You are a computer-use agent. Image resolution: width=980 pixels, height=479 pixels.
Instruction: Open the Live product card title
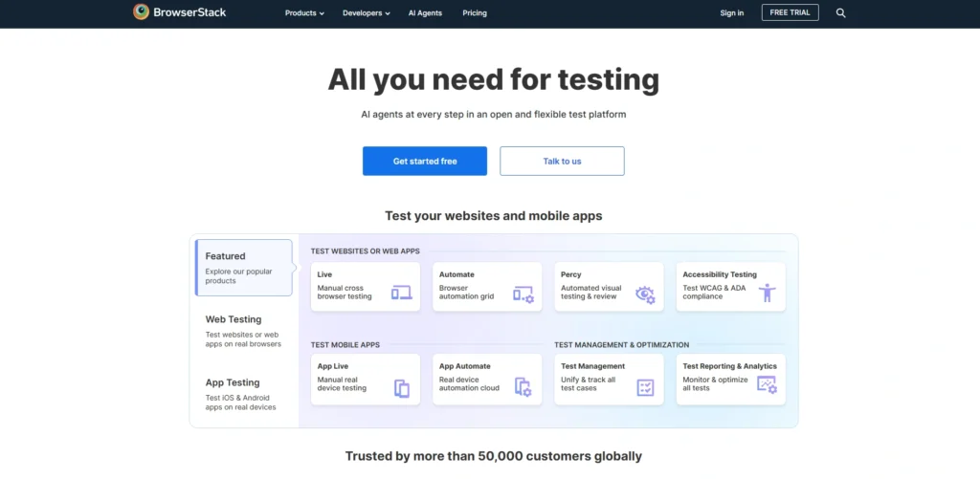(324, 274)
